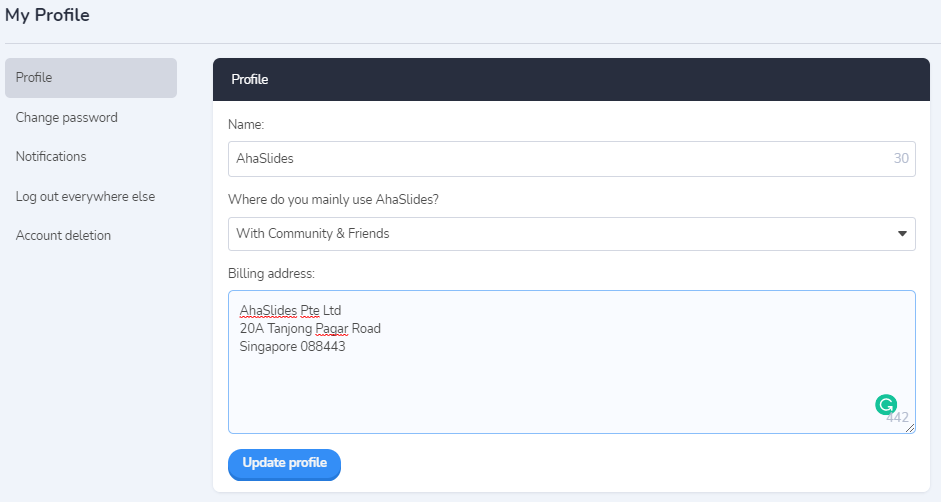This screenshot has width=941, height=502.
Task: Open the Change password section
Action: 67,117
